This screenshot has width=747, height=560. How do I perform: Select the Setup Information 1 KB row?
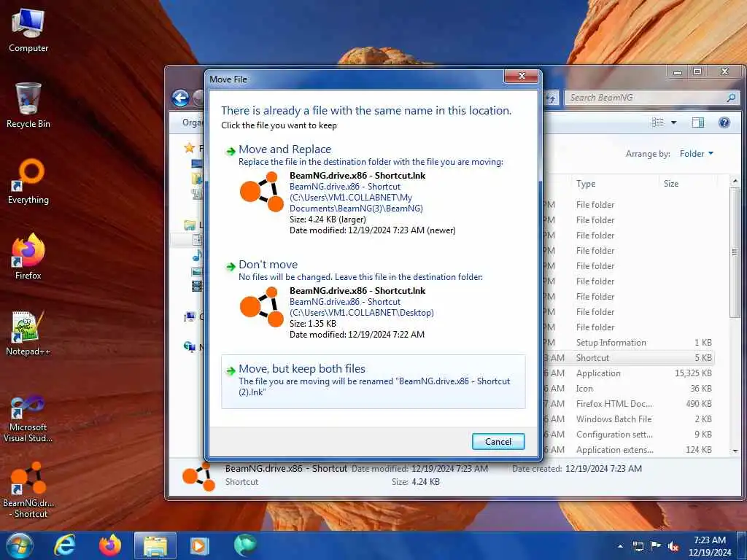click(x=629, y=343)
